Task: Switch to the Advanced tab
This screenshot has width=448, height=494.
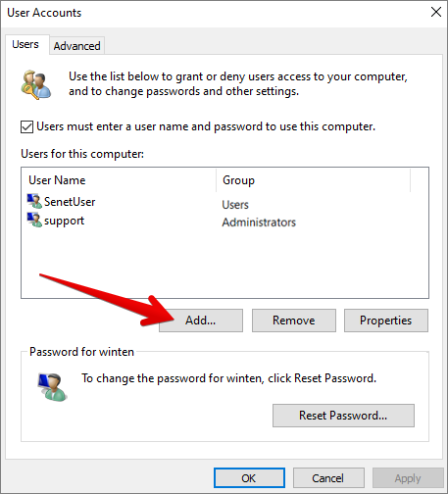Action: pos(77,46)
